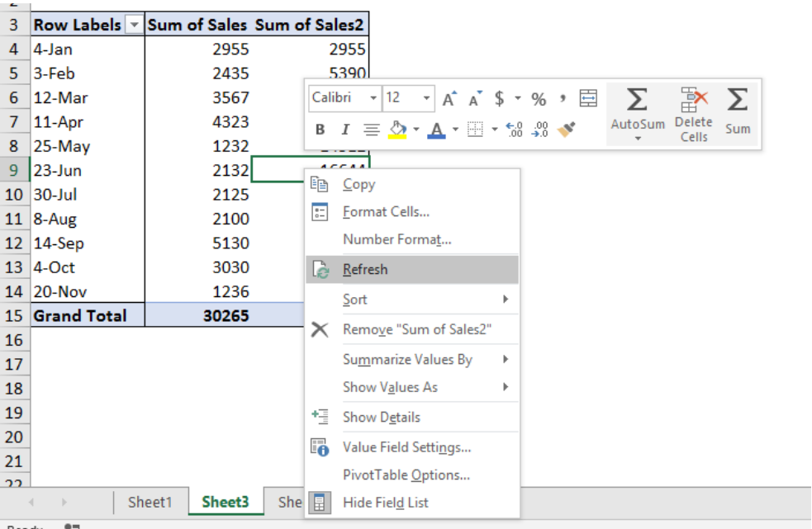Viewport: 812px width, 529px height.
Task: Apply accounting dollar number format
Action: pyautogui.click(x=499, y=98)
